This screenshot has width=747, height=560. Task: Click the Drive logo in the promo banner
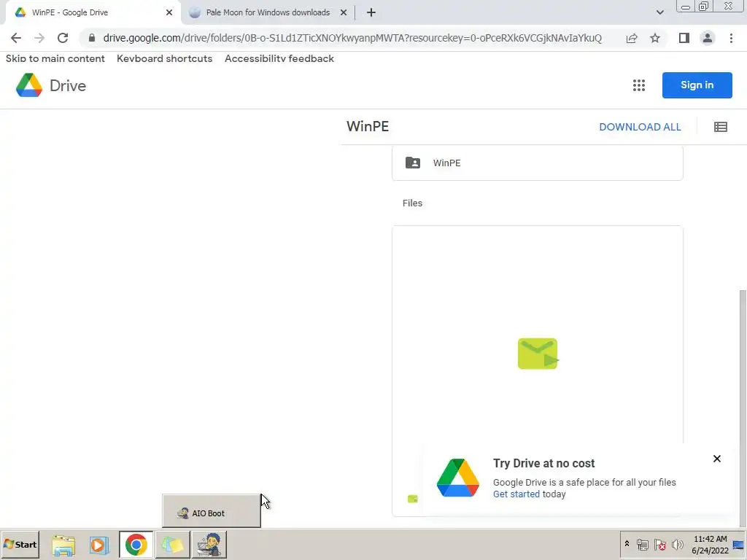coord(458,478)
